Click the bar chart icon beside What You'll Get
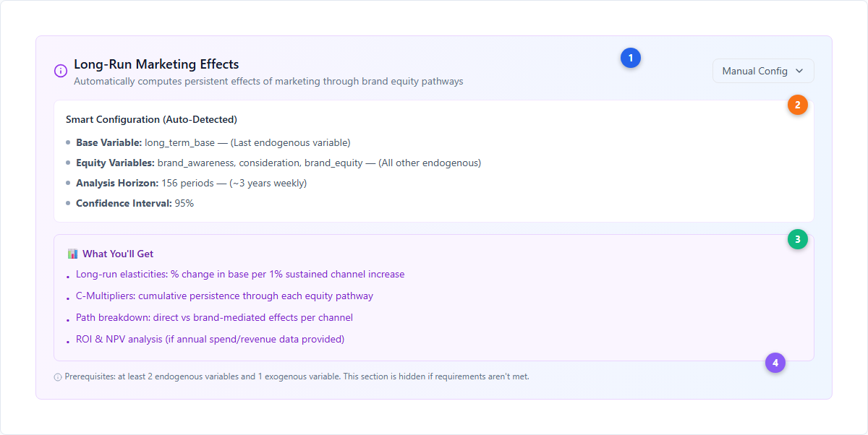The image size is (868, 435). pos(72,254)
